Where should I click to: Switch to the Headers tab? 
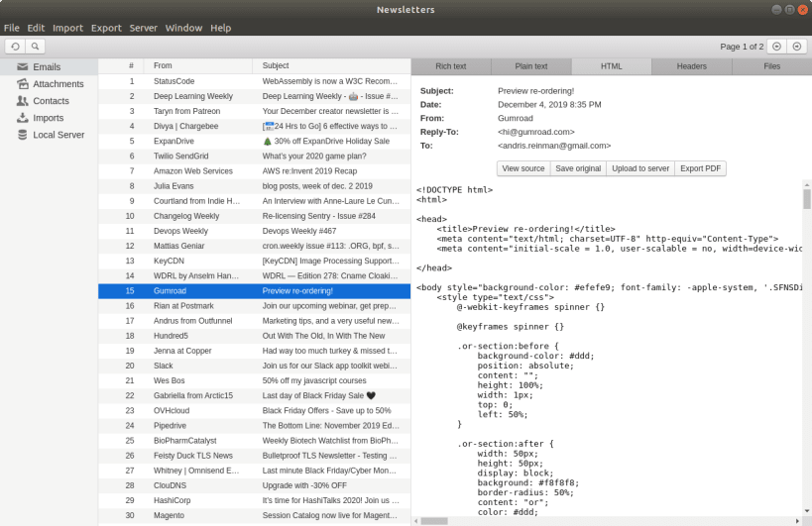691,66
